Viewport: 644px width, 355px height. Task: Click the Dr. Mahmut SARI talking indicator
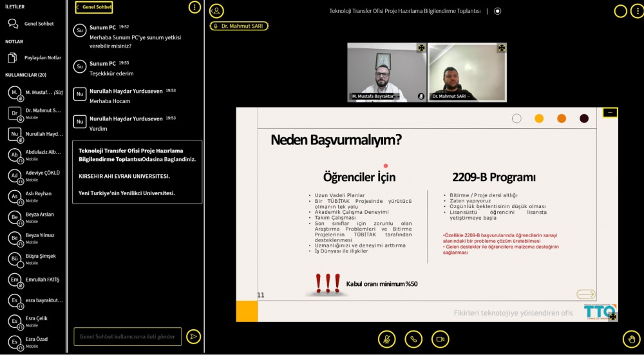pyautogui.click(x=239, y=26)
